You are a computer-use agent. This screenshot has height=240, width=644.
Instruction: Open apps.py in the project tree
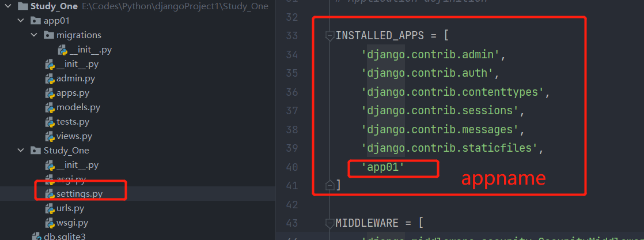click(x=73, y=93)
